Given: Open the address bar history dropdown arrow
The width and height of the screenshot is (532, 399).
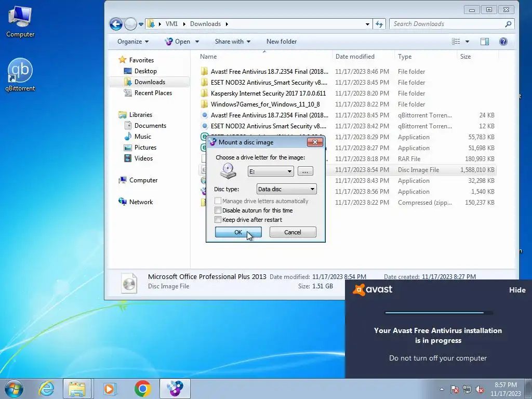Looking at the screenshot, I should [367, 24].
